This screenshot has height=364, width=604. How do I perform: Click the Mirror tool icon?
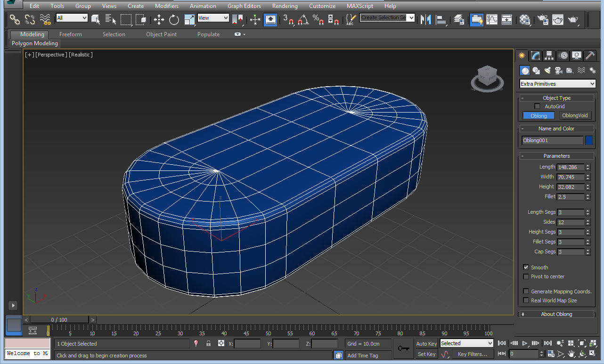(426, 19)
